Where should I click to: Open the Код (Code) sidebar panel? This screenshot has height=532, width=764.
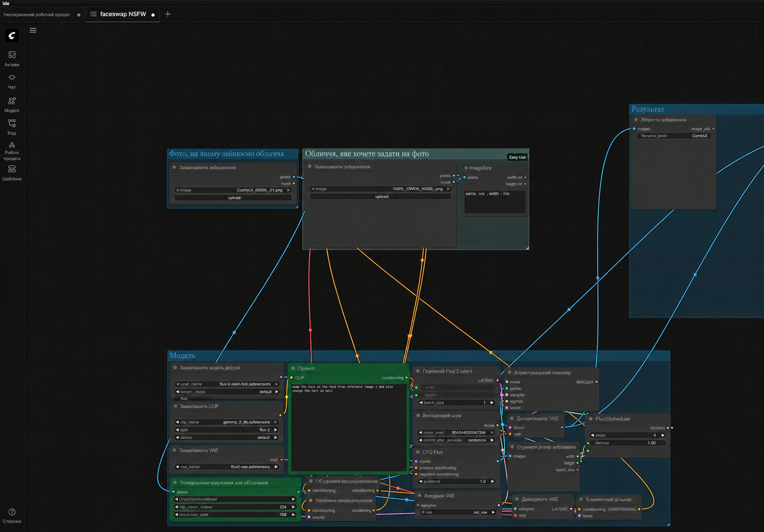pyautogui.click(x=12, y=127)
